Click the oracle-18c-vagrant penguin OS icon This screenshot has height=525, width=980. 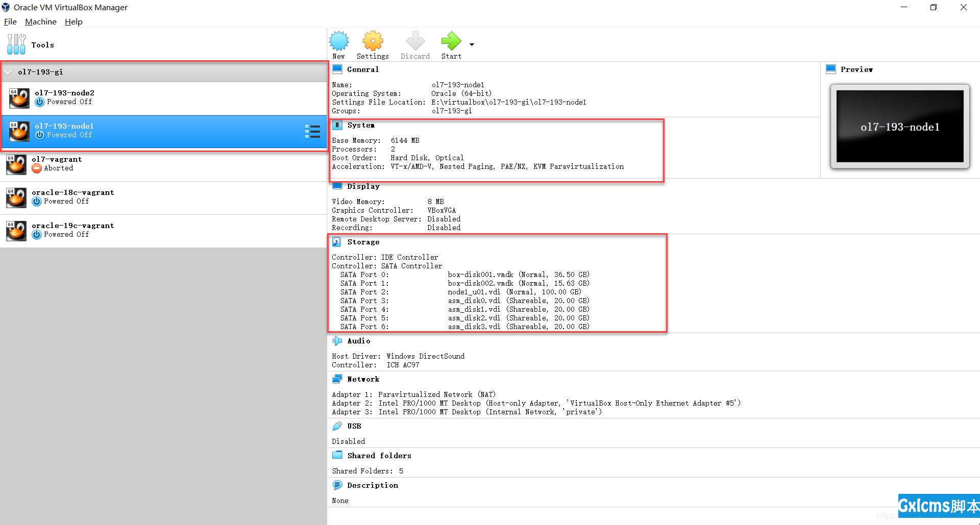point(16,197)
